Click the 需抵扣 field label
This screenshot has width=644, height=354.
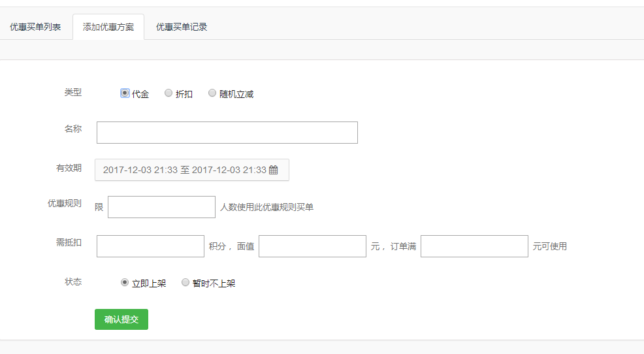[69, 242]
